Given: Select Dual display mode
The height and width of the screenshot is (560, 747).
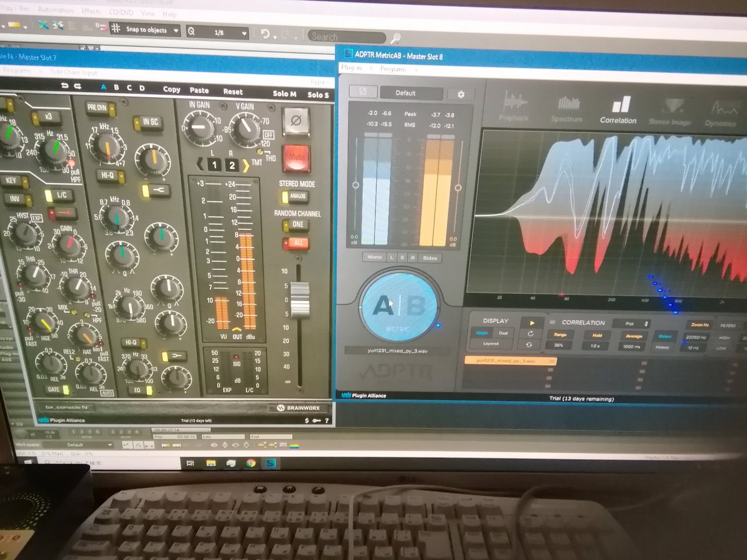Looking at the screenshot, I should 502,334.
